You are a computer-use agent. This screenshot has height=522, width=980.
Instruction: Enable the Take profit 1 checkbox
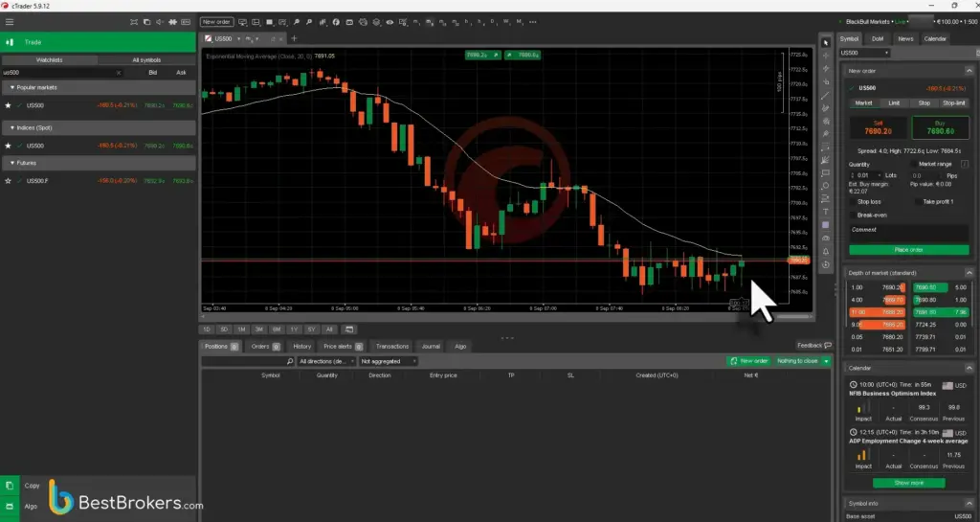pyautogui.click(x=918, y=202)
